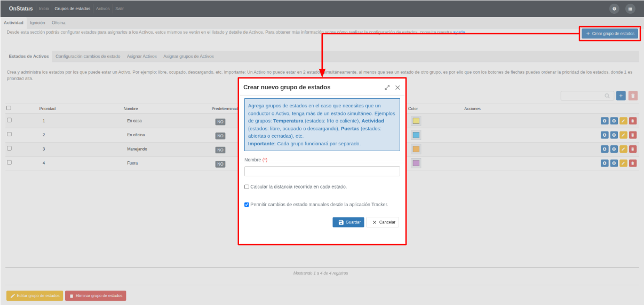Move Manejando up in priority
This screenshot has height=305, width=644.
coord(614,149)
